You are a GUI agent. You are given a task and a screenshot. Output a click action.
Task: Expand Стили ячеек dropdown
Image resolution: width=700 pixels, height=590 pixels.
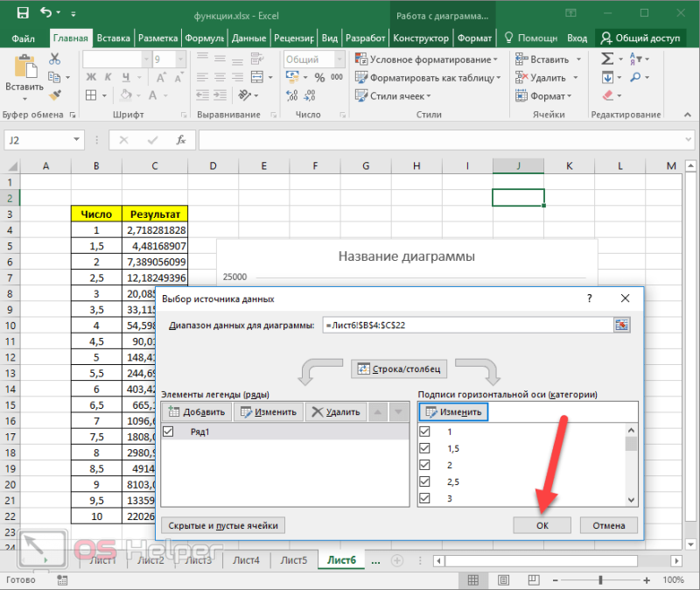[x=429, y=96]
